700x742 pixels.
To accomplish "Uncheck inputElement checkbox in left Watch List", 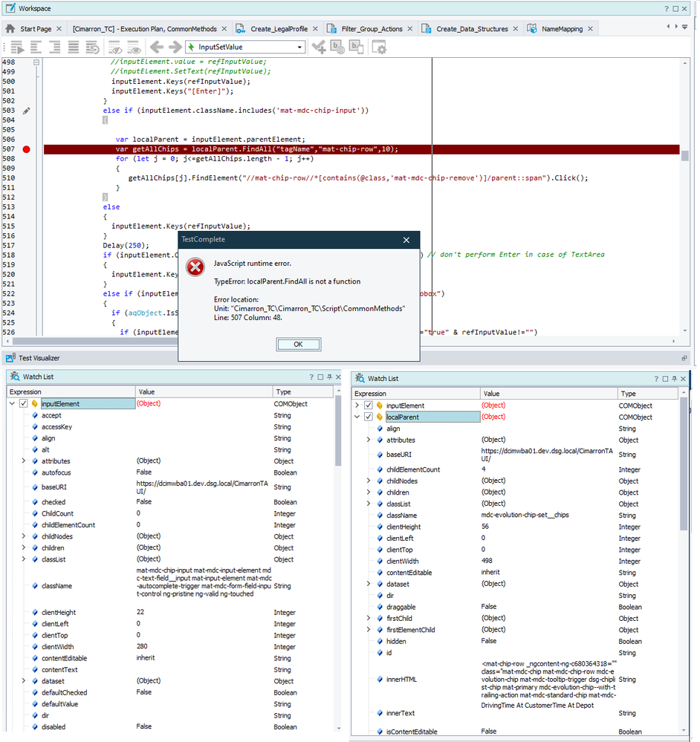I will click(24, 404).
